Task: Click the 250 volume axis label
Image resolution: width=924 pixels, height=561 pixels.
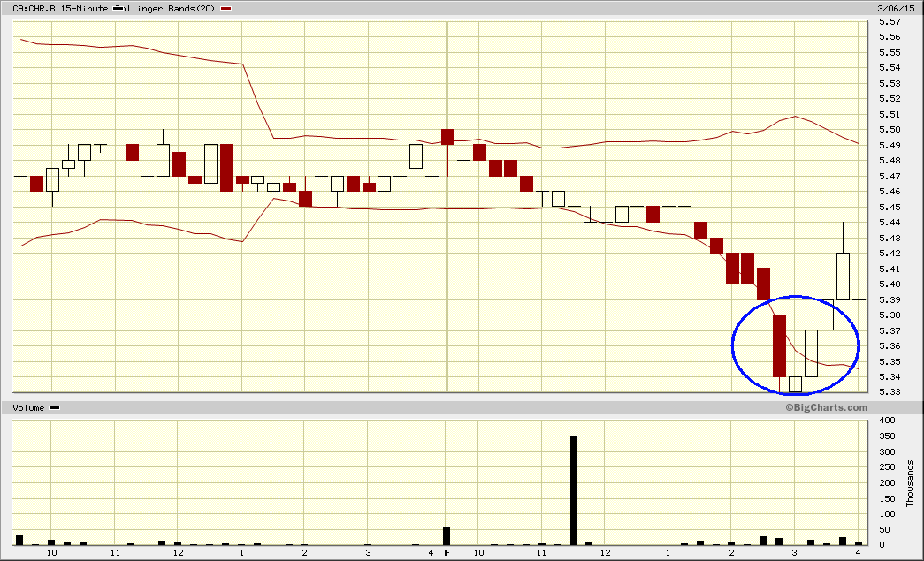Action: click(x=887, y=466)
